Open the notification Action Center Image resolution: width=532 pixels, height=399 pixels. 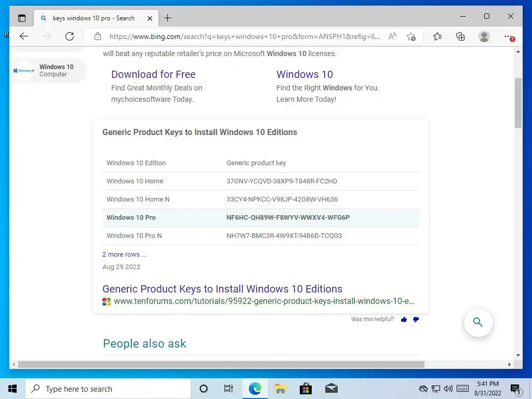516,390
